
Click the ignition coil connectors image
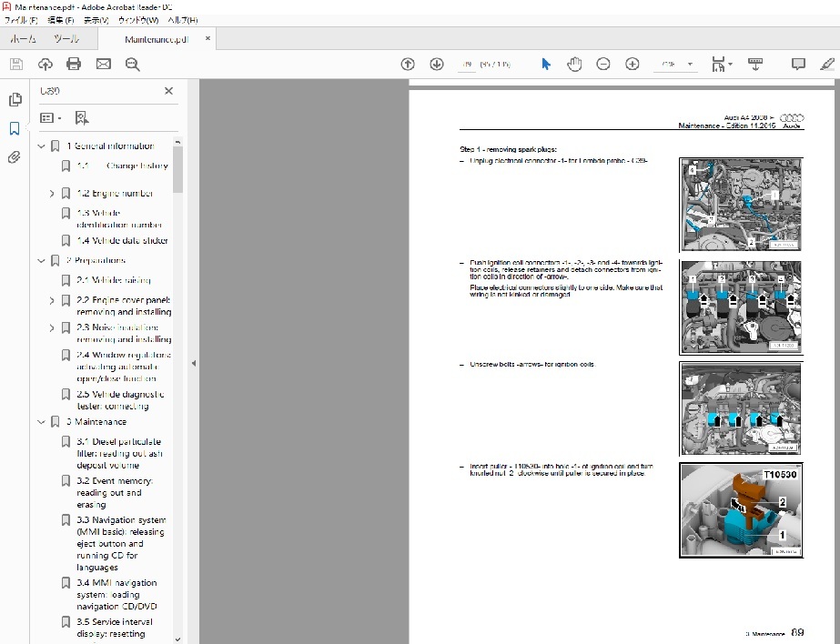click(x=741, y=307)
